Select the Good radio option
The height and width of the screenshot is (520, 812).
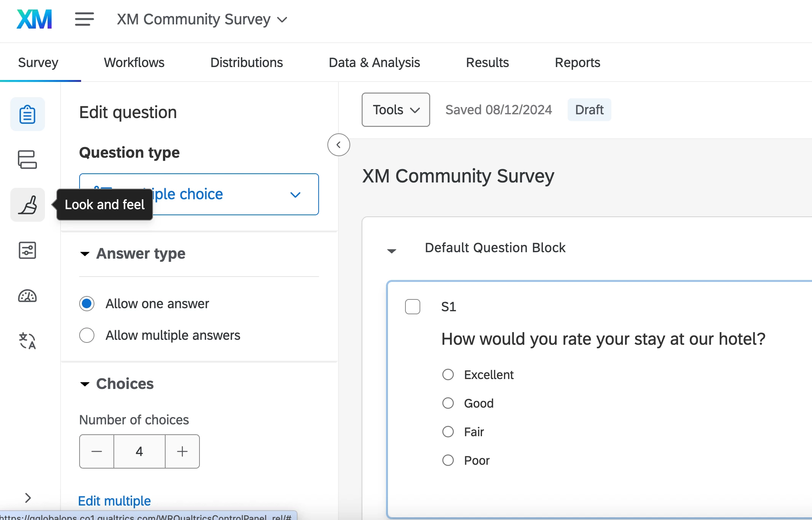click(448, 403)
